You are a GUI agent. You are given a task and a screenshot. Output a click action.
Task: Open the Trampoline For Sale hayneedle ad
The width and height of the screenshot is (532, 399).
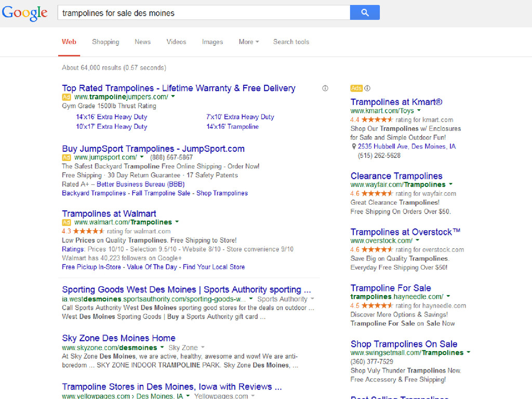tap(391, 288)
